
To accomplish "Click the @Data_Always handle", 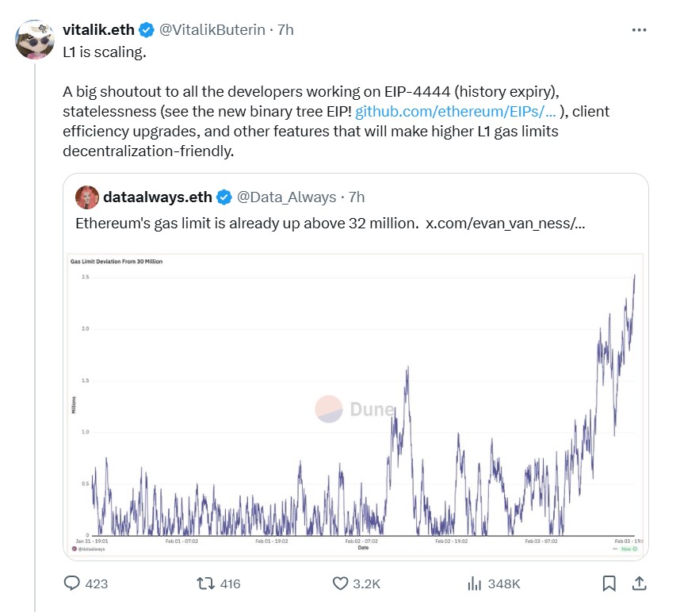I will pos(288,197).
